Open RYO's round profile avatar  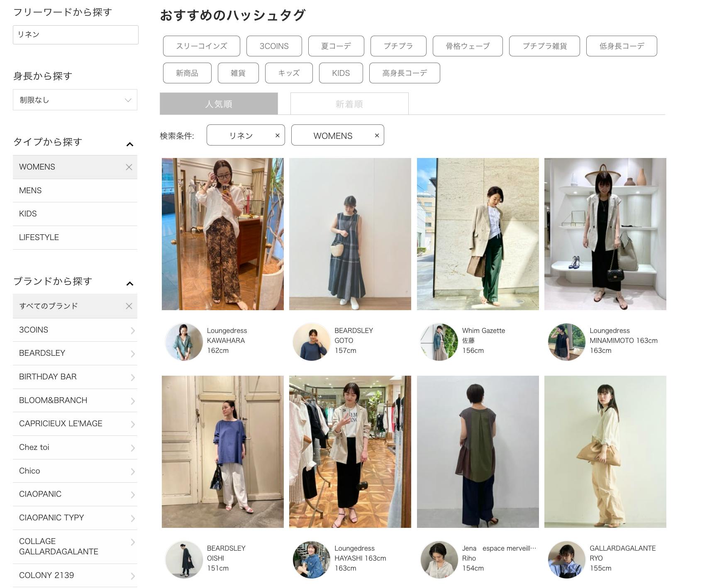point(567,559)
